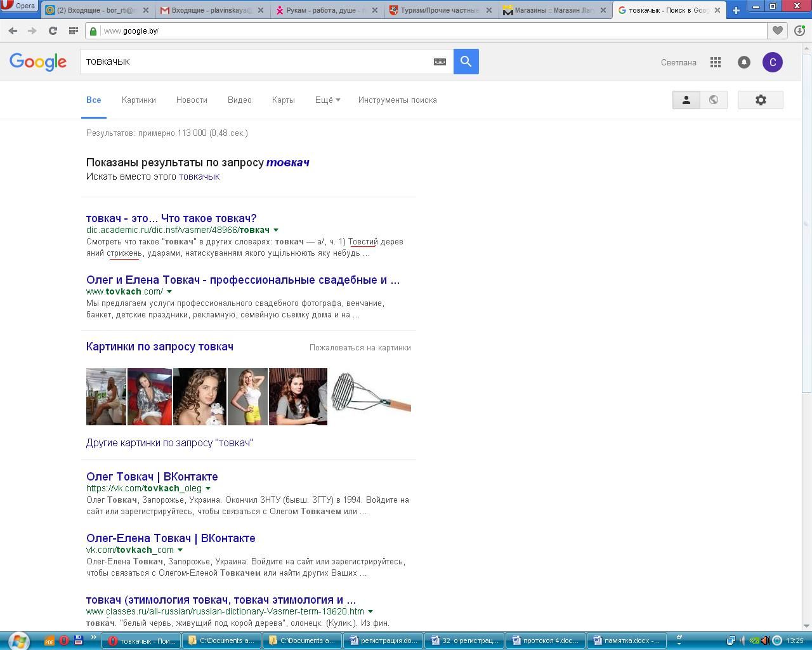The image size is (812, 650).
Task: Toggle personal results person icon
Action: tap(686, 100)
